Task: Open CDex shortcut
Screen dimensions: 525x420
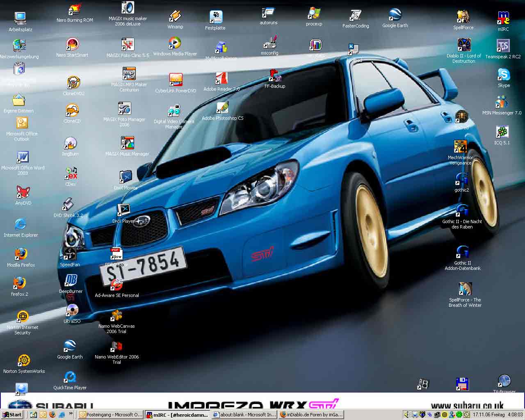Action: [71, 173]
